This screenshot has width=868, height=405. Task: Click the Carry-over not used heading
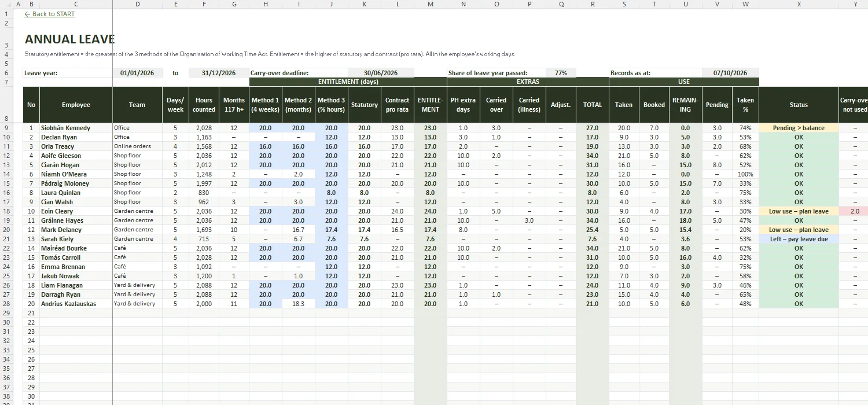854,105
